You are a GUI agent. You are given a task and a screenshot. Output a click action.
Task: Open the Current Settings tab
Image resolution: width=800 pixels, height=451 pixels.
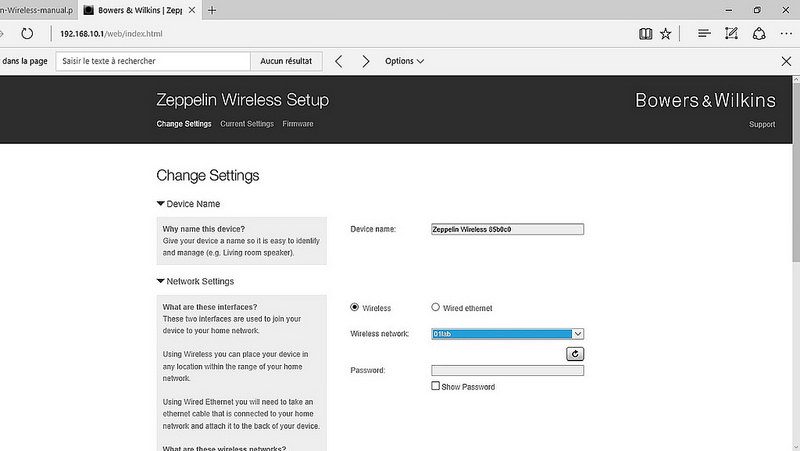(x=247, y=124)
